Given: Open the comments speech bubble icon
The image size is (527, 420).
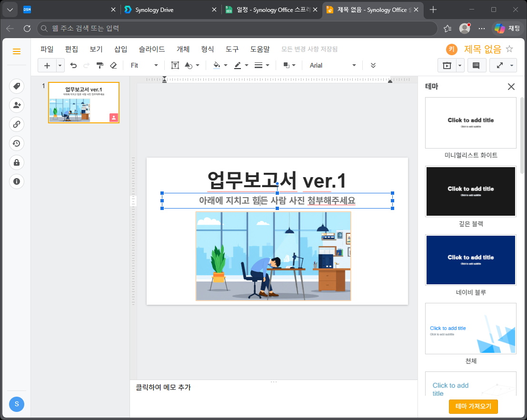Looking at the screenshot, I should [x=476, y=66].
